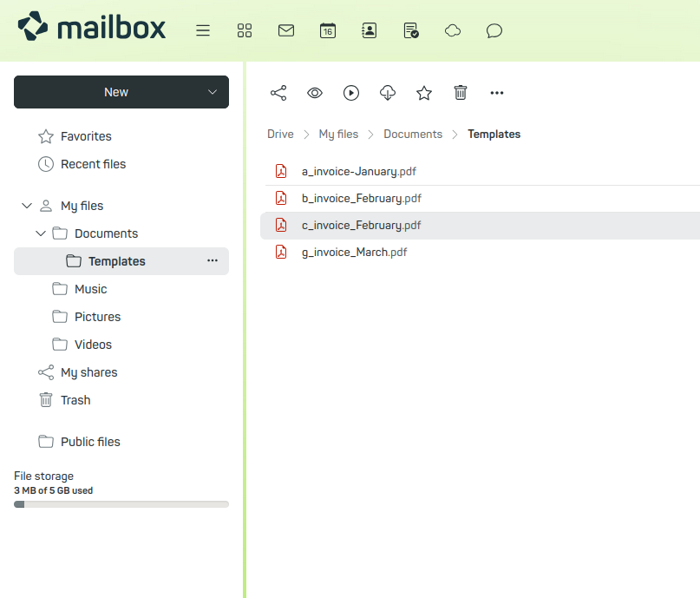This screenshot has width=700, height=598.
Task: Open the Mail app from the top bar
Action: pos(286,30)
